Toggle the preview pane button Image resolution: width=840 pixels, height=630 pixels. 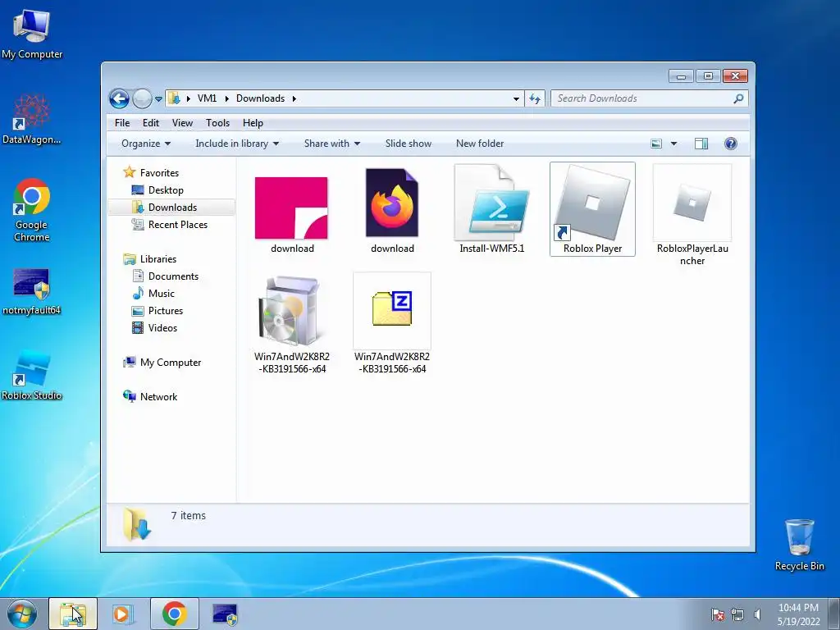coord(701,144)
